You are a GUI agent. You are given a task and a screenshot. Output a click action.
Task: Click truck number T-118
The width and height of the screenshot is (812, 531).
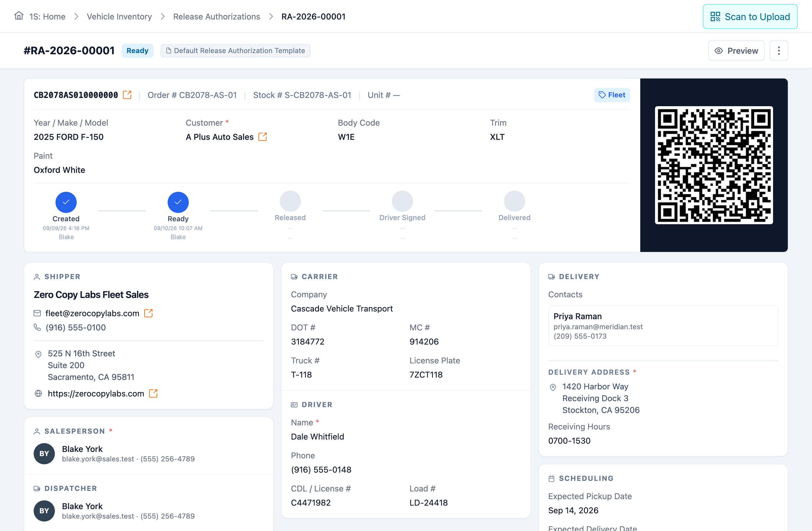pyautogui.click(x=301, y=374)
